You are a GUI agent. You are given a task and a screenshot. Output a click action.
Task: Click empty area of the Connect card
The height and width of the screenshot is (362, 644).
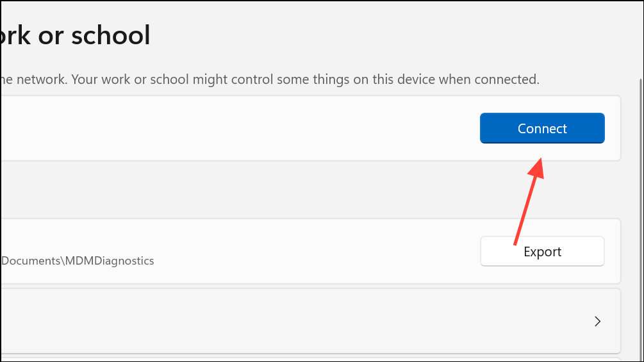click(238, 128)
